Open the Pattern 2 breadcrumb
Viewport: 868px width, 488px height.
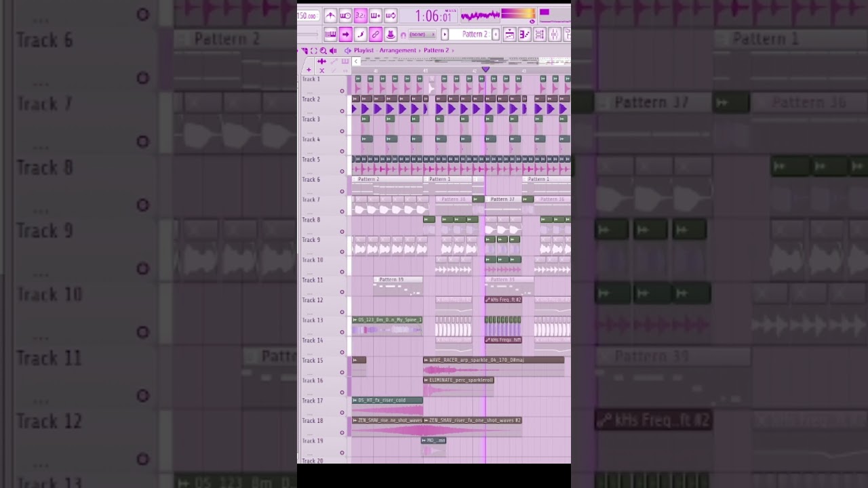pyautogui.click(x=436, y=50)
